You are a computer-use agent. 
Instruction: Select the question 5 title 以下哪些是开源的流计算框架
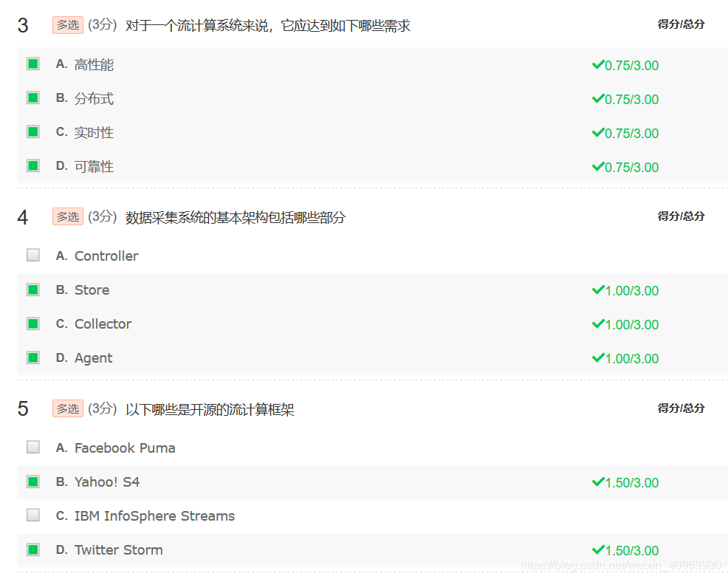point(210,410)
